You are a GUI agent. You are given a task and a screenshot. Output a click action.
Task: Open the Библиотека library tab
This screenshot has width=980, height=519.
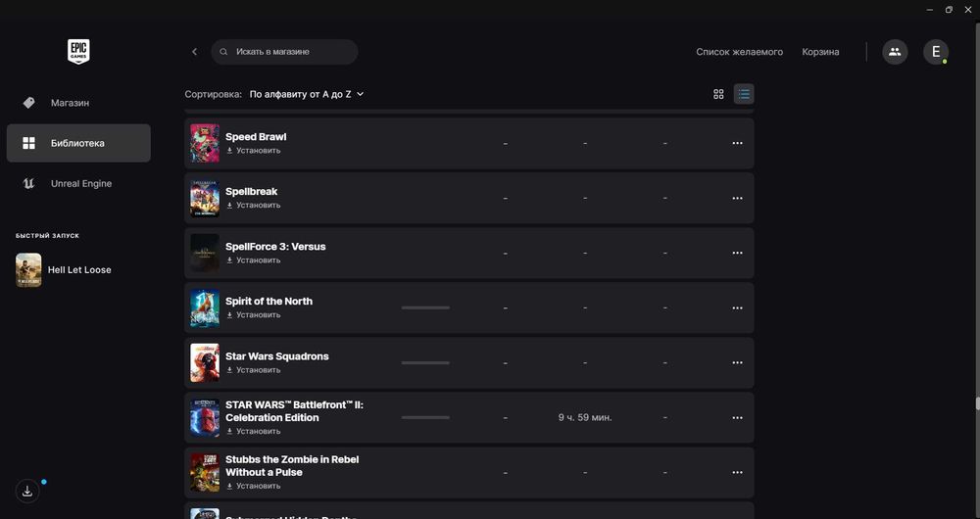click(78, 143)
